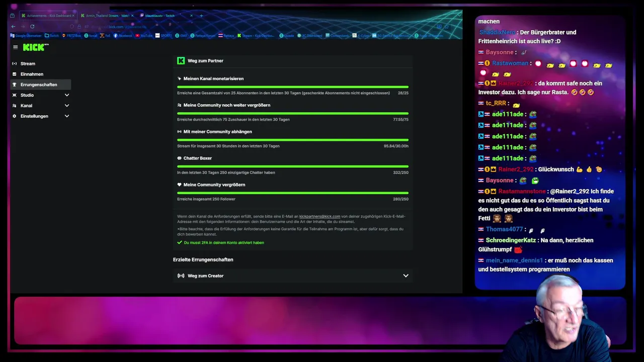Screen dimensions: 644x362
Task: Open the Lazada bookmark
Action: tap(287, 36)
